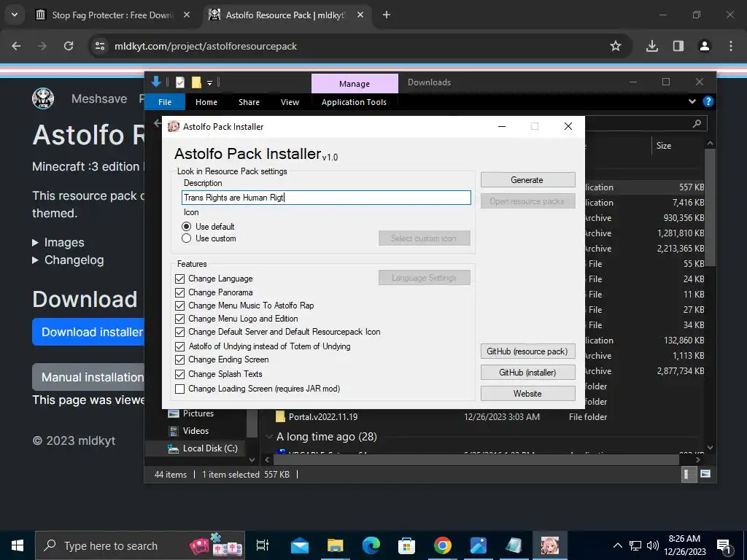Screen dimensions: 747x560
Task: Open the View ribbon tab
Action: (290, 102)
